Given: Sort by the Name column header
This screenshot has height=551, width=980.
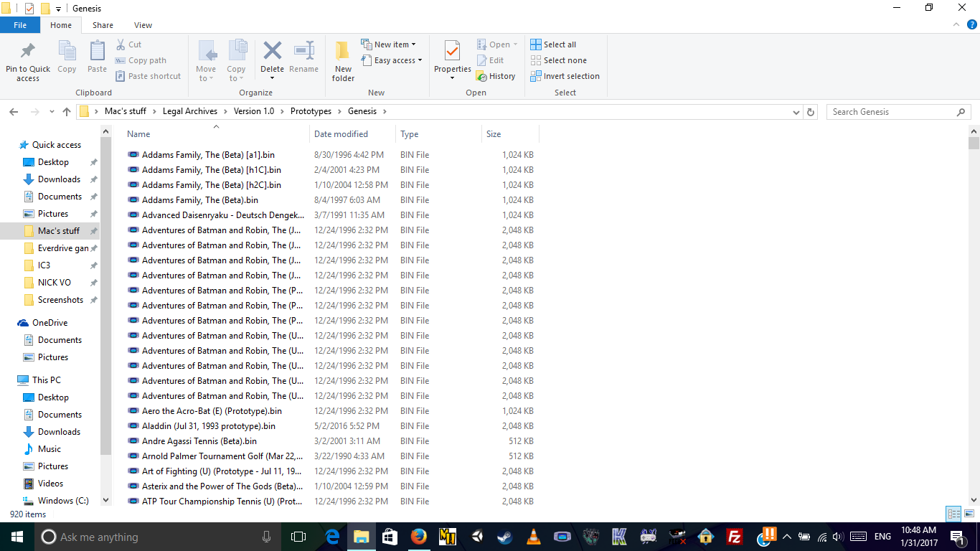Looking at the screenshot, I should [x=216, y=133].
